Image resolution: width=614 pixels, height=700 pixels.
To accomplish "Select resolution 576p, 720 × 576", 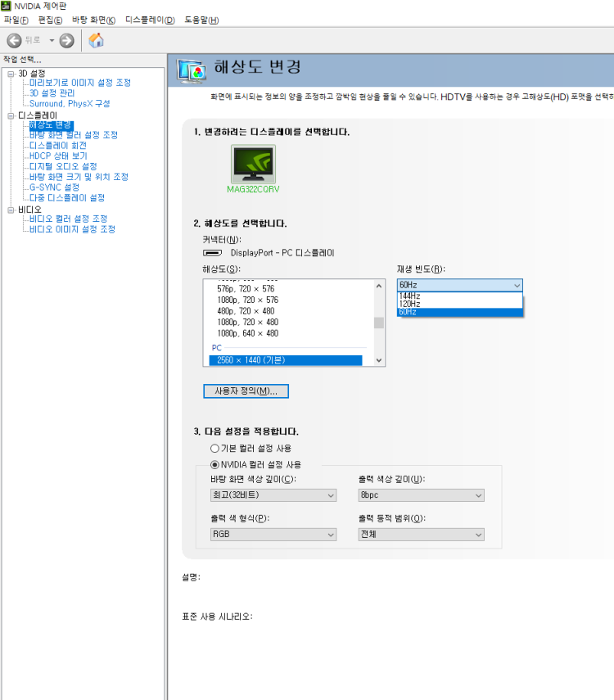I will tap(246, 289).
